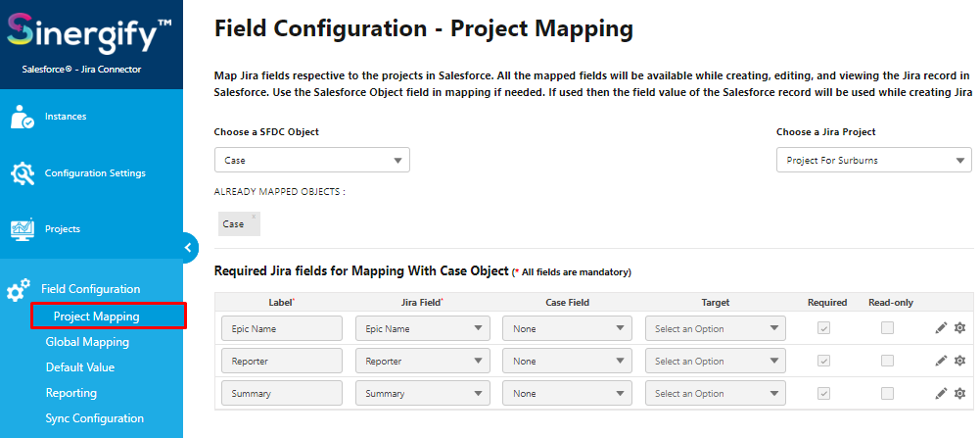Expand Target dropdown for Epic Name row

pos(715,328)
